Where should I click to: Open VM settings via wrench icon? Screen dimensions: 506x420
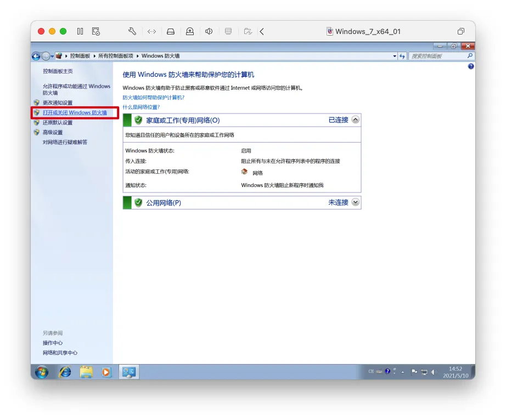(x=132, y=31)
